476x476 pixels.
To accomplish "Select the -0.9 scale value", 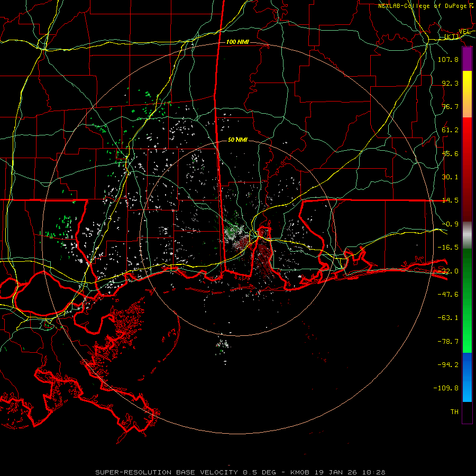I will [450, 224].
